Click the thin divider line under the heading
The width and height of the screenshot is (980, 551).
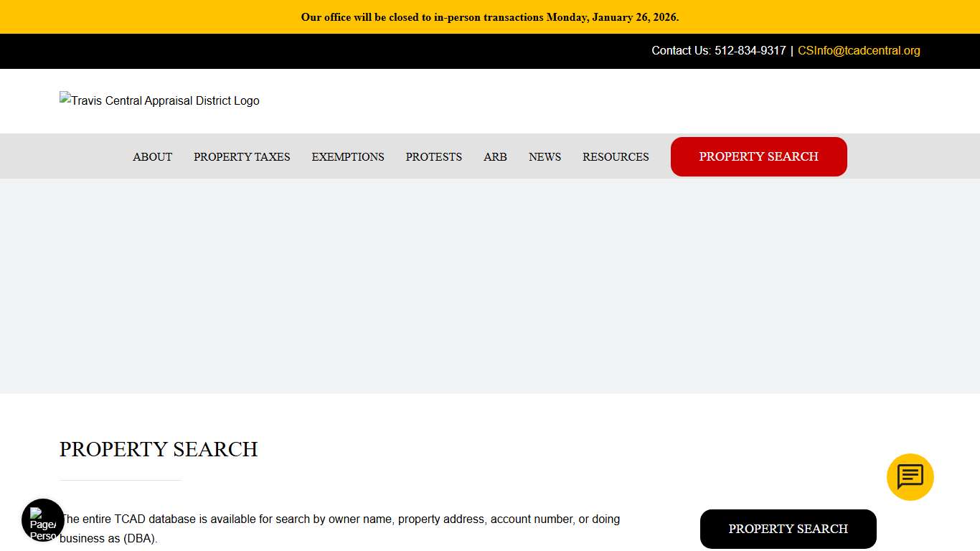click(121, 480)
